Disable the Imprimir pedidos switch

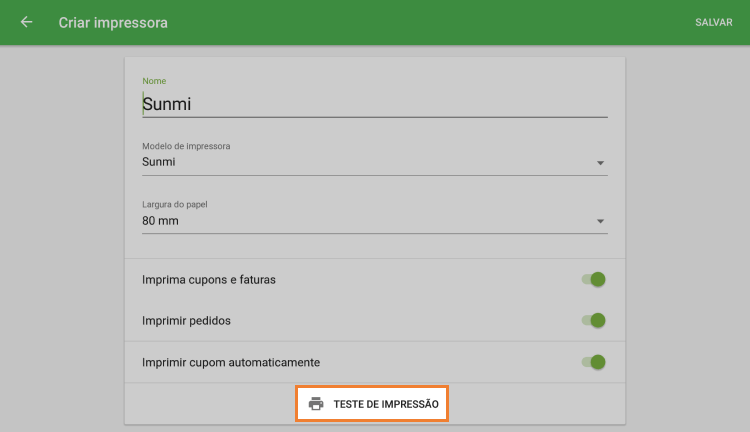click(594, 321)
